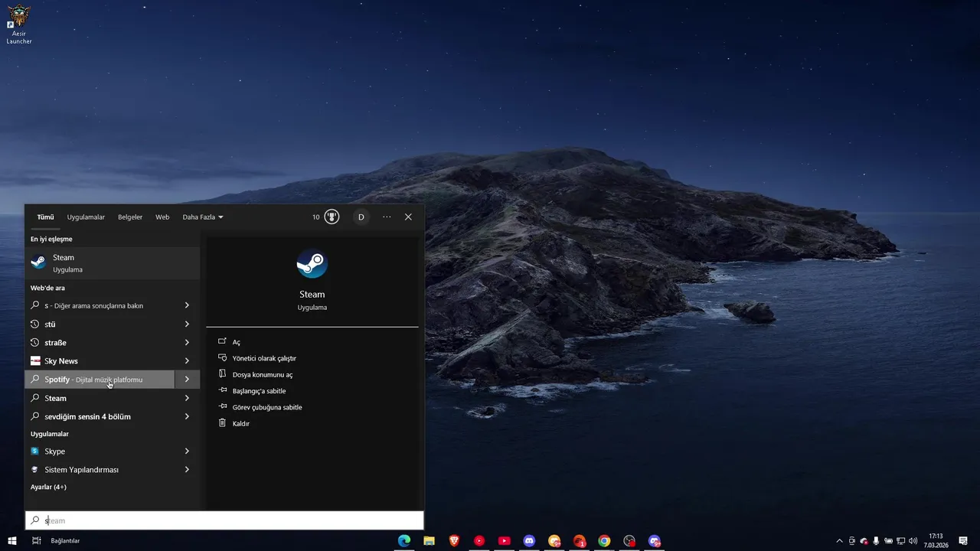Select the 'stü' history suggestion

pyautogui.click(x=100, y=324)
